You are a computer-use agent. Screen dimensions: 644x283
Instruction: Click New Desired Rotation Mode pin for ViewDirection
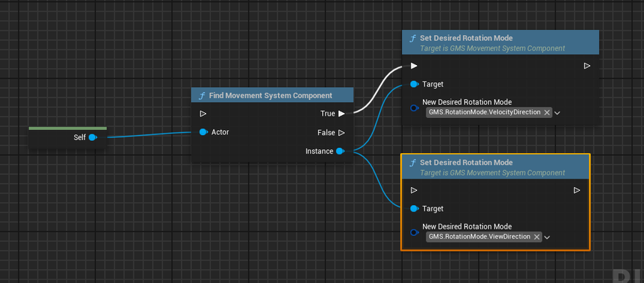click(x=414, y=232)
